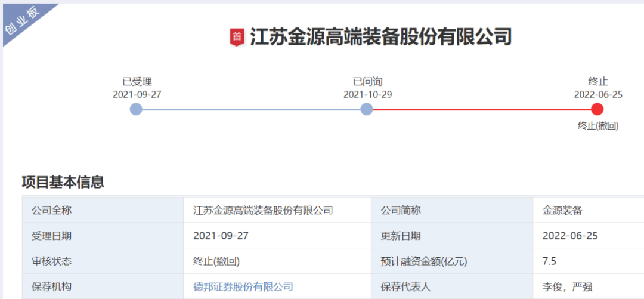Click the 审核状态 row label
This screenshot has width=644, height=299.
click(51, 261)
